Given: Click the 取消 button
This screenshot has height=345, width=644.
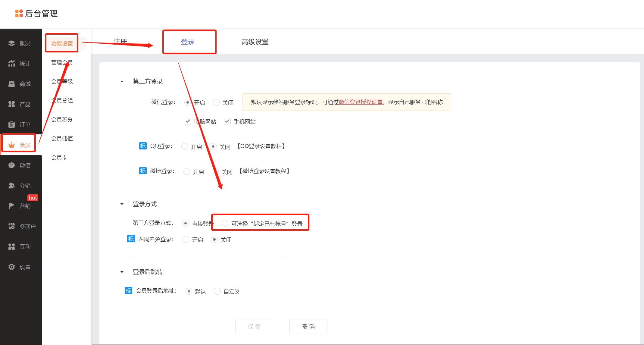Looking at the screenshot, I should [x=308, y=326].
